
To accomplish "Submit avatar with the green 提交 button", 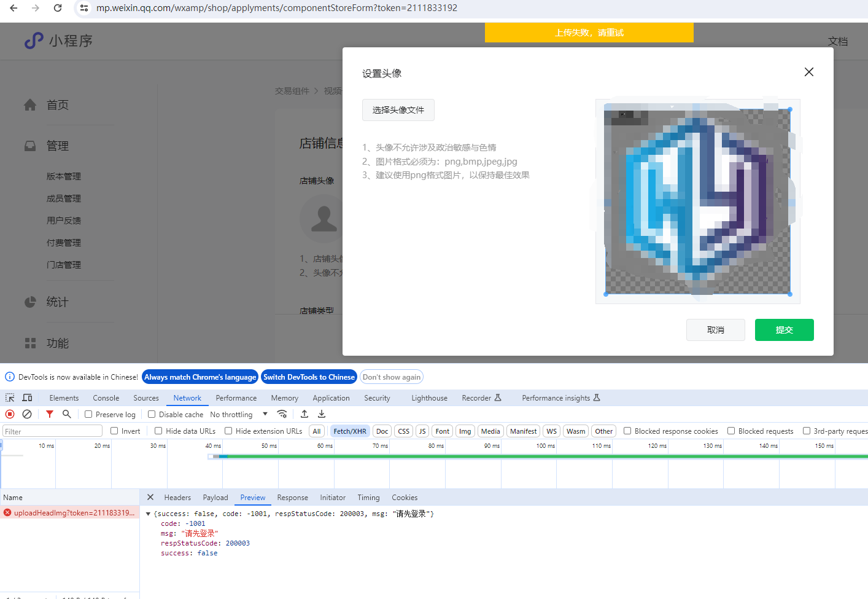I will pos(785,330).
